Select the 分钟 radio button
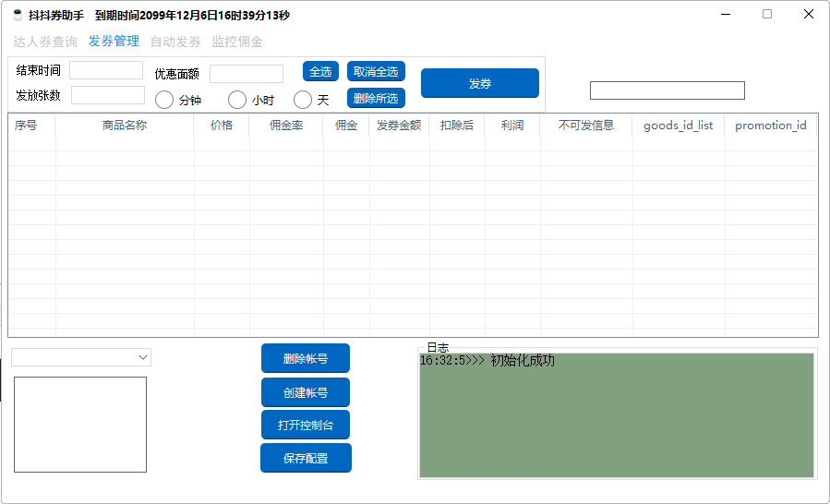 click(x=164, y=100)
